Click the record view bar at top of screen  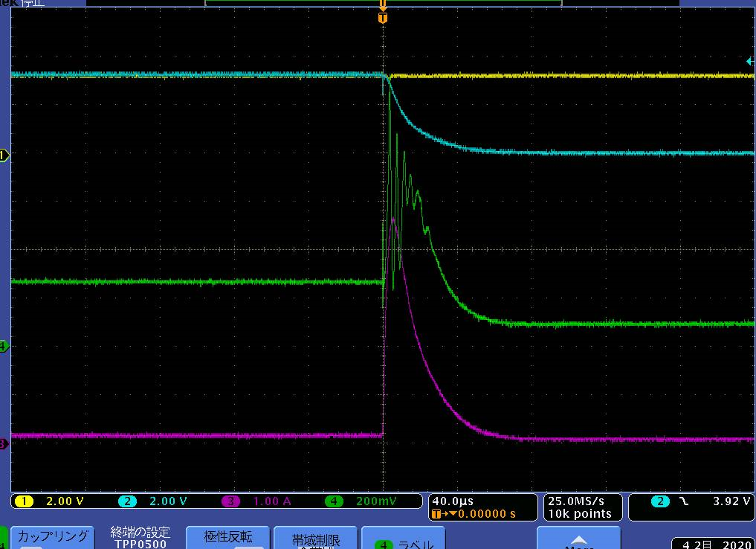[x=384, y=3]
